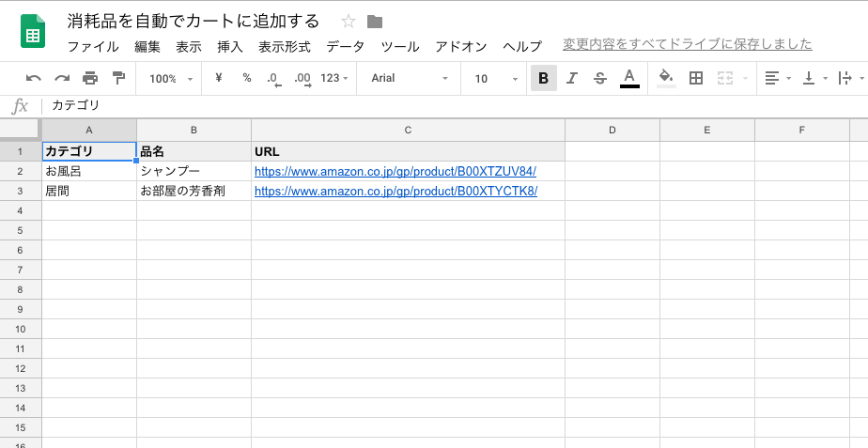Open the 表示 menu
This screenshot has height=448, width=868.
click(x=189, y=47)
